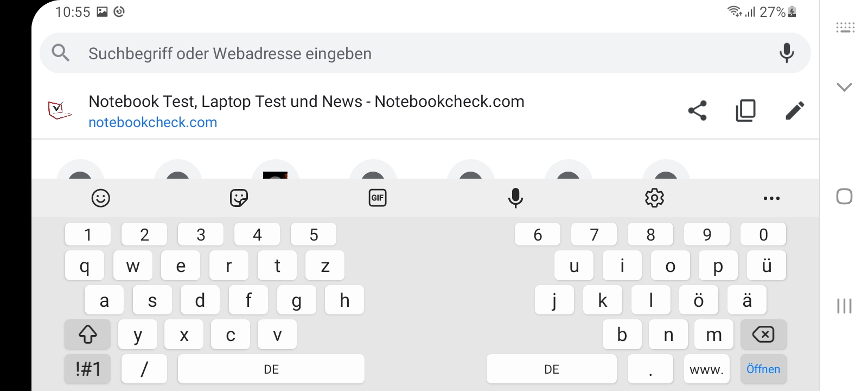Open the emoji keyboard panel
This screenshot has width=868, height=391.
point(101,198)
